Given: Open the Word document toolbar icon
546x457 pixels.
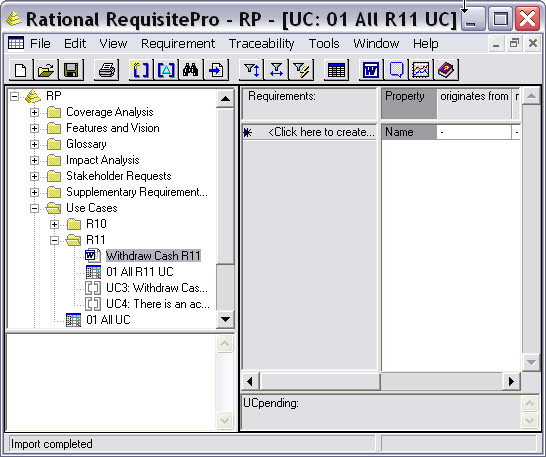Looking at the screenshot, I should (371, 70).
